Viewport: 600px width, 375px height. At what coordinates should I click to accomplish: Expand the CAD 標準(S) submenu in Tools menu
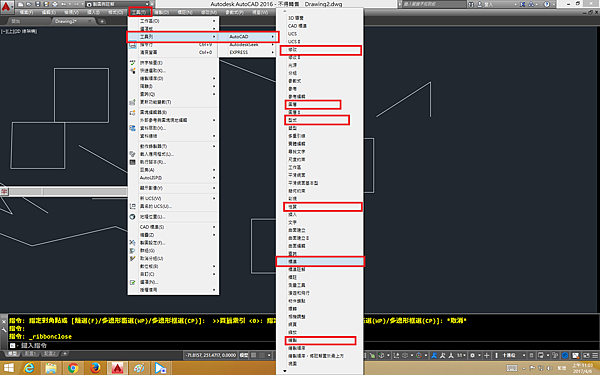click(173, 227)
